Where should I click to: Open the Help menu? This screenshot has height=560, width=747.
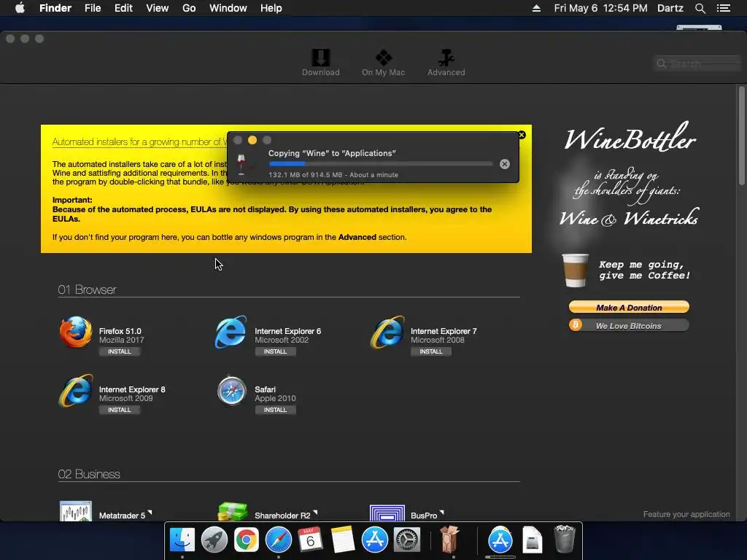(271, 8)
